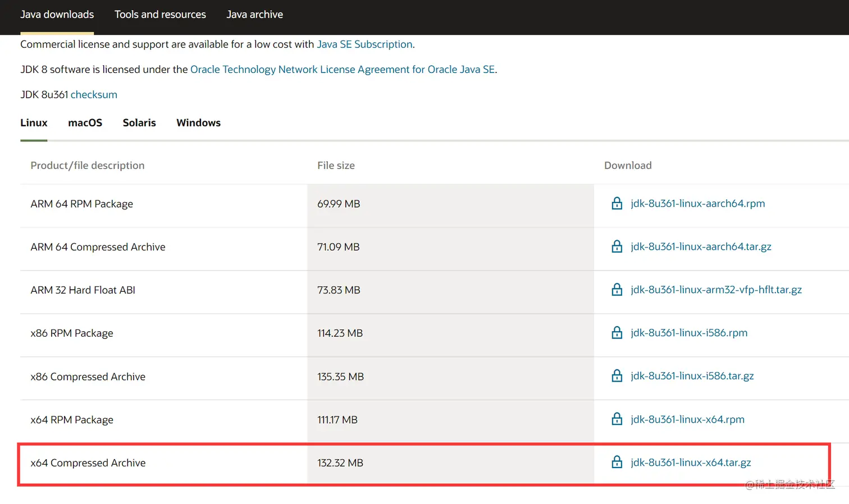Click ARM 64 Compressed Archive description

98,247
